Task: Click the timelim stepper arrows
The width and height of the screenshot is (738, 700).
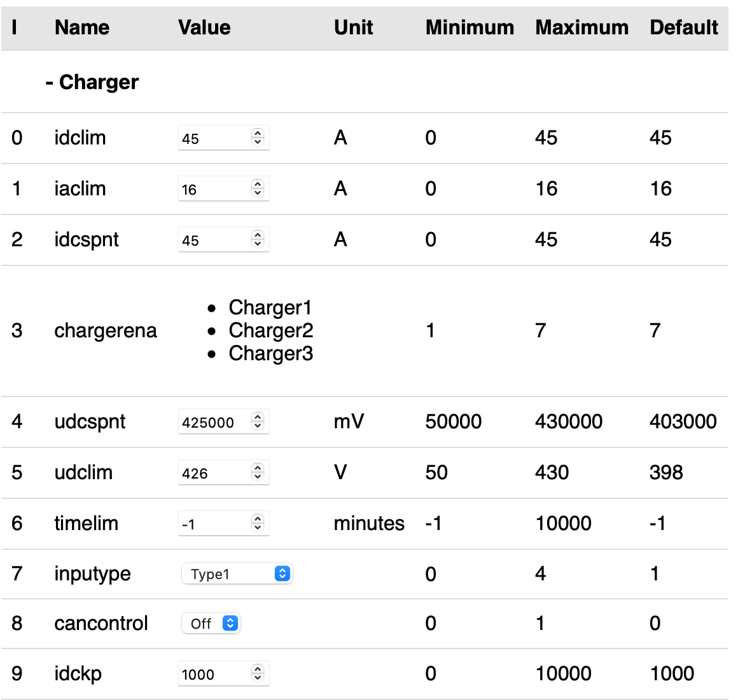Action: pos(258,523)
